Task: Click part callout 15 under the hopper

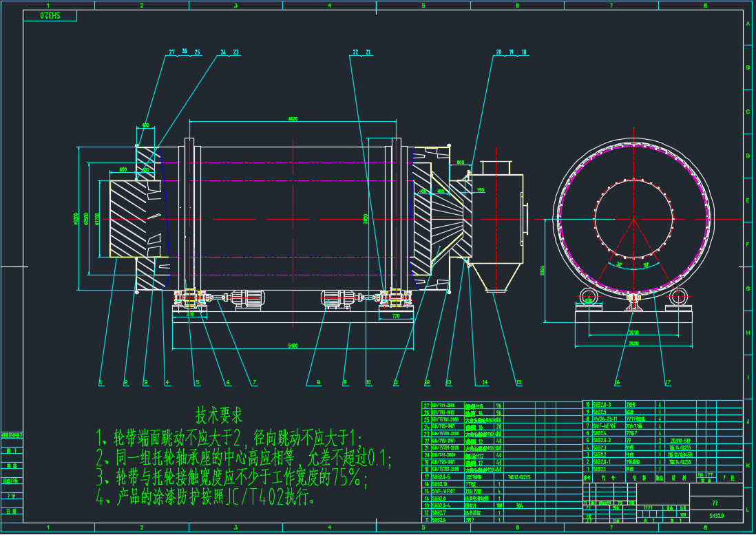Action: (x=518, y=383)
